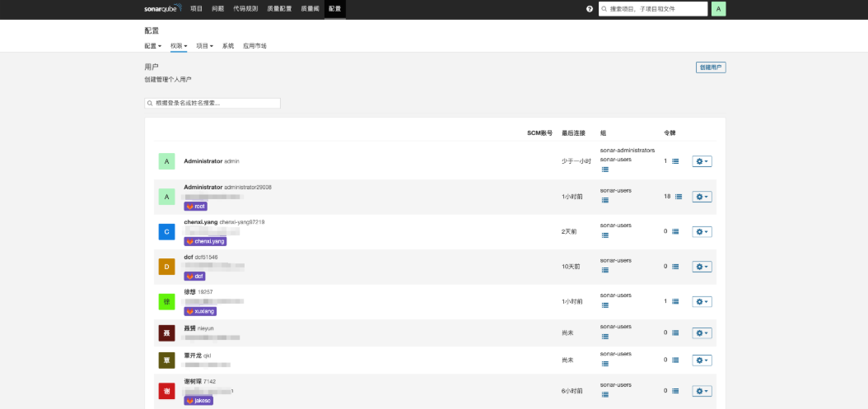Screen dimensions: 868x409
Task: Click the jakesc GitLab badge
Action: (198, 400)
